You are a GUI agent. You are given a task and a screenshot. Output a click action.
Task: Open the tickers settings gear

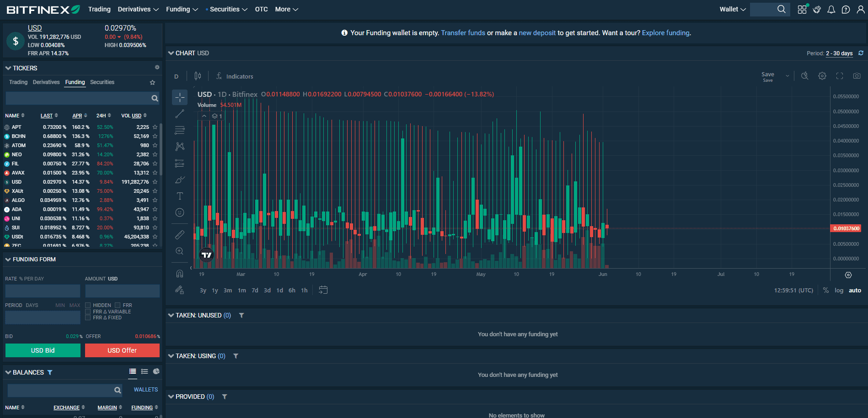click(157, 67)
